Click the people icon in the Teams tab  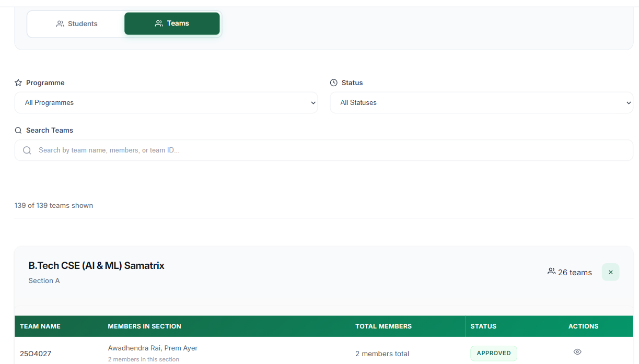point(159,24)
